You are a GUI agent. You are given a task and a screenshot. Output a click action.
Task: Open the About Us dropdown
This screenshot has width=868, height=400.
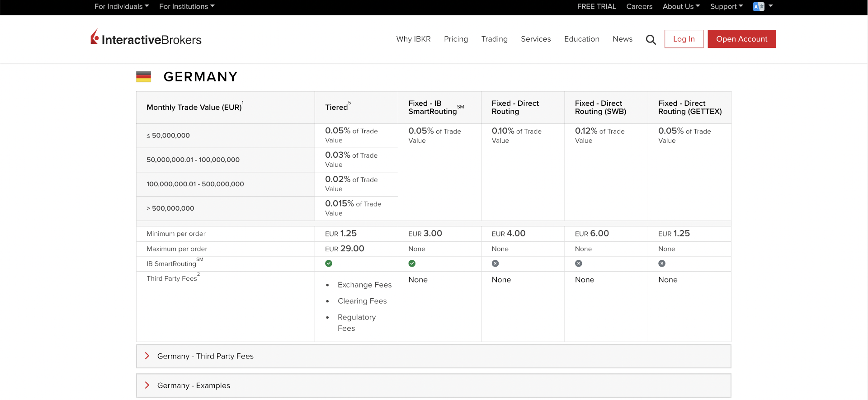(x=681, y=6)
